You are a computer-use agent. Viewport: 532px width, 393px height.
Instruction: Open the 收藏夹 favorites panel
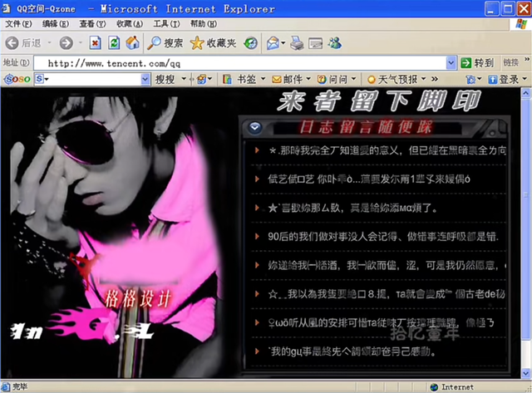tap(213, 43)
